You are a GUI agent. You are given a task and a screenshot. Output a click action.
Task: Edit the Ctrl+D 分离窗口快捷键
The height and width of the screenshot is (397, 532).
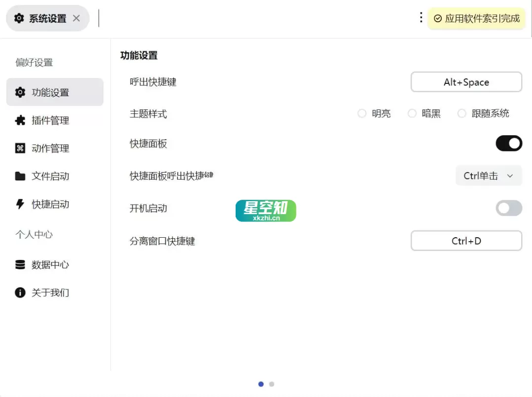[466, 241]
